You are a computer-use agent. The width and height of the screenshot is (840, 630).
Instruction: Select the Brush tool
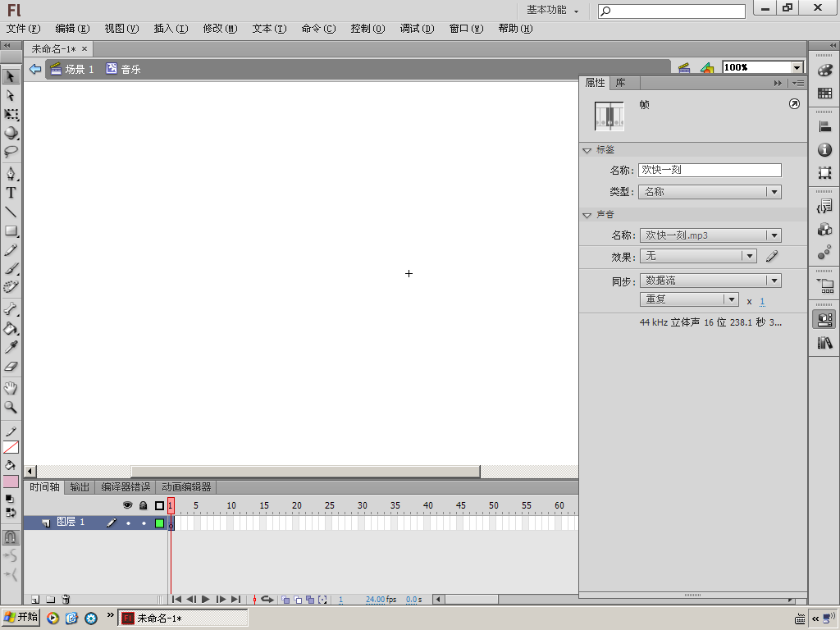click(x=11, y=269)
